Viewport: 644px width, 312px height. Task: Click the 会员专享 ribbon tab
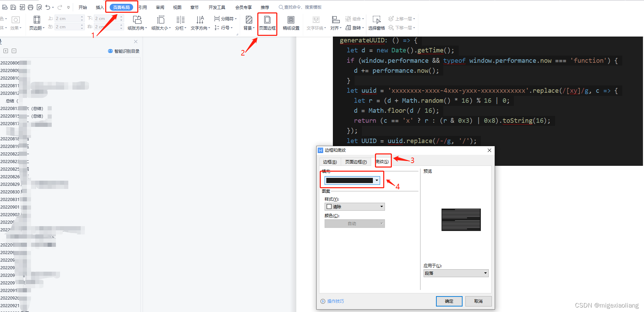pyautogui.click(x=244, y=7)
